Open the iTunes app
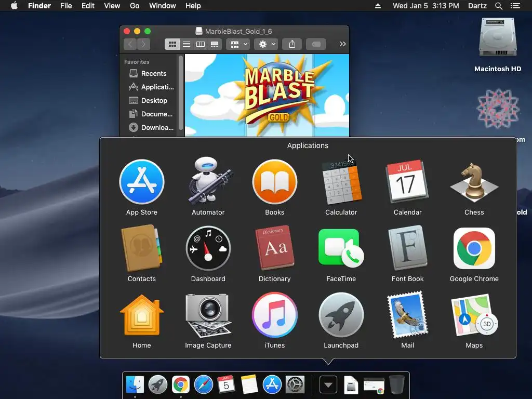Image resolution: width=532 pixels, height=399 pixels. click(275, 315)
